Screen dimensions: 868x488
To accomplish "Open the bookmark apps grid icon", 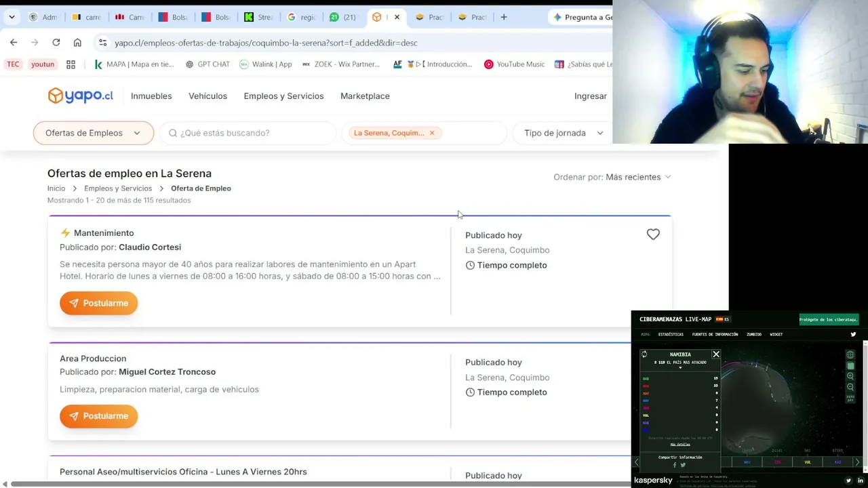I will pos(71,64).
